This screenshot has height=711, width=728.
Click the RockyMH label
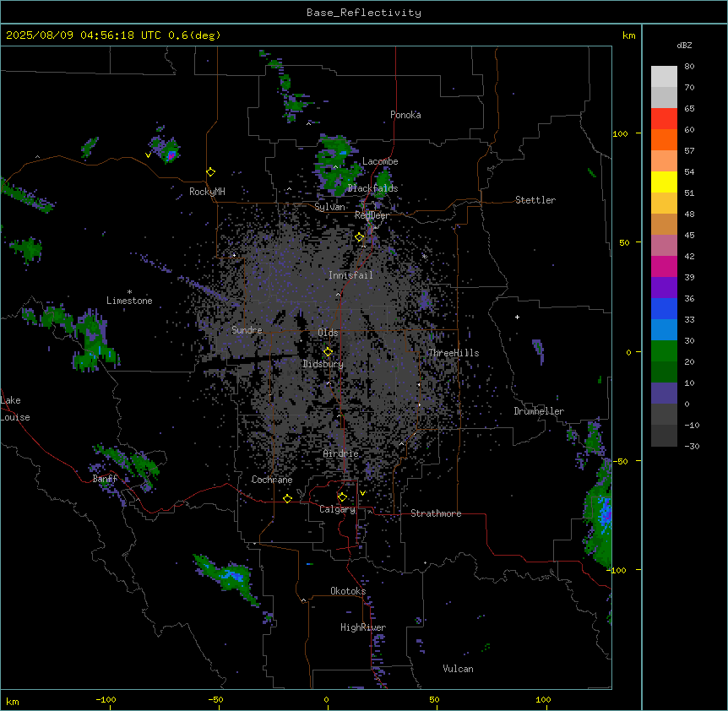(207, 192)
